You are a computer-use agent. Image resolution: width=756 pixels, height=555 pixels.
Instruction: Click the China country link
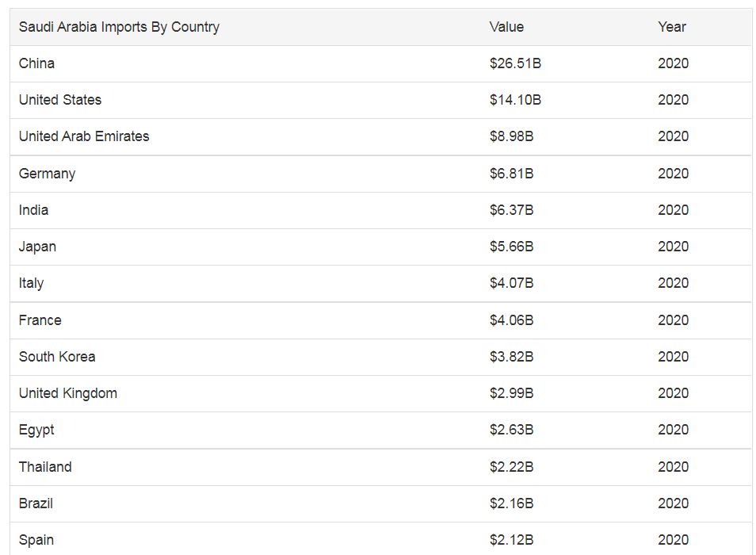[36, 63]
